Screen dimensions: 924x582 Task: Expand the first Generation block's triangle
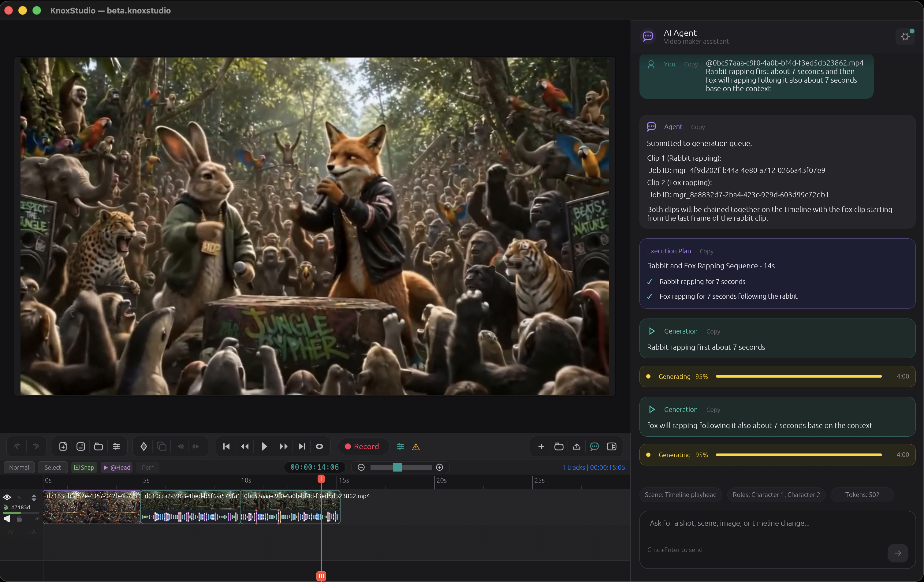(652, 331)
